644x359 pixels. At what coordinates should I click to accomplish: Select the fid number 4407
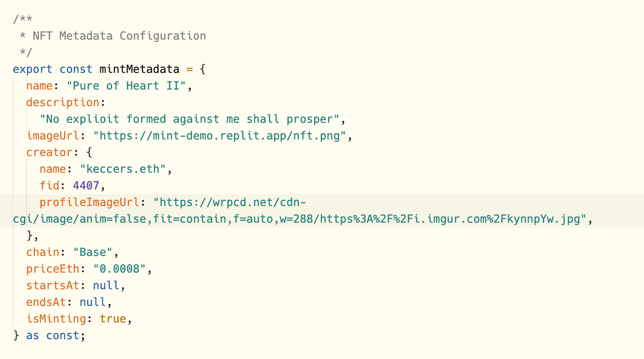(86, 185)
